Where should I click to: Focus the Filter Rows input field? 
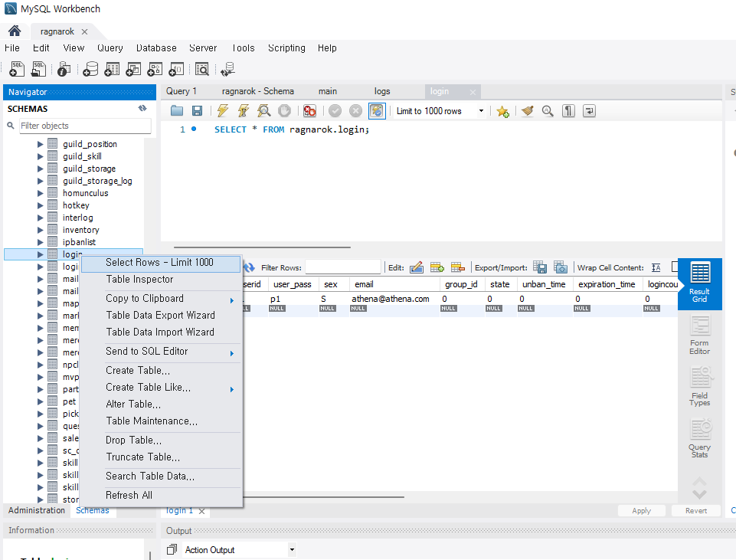(342, 267)
